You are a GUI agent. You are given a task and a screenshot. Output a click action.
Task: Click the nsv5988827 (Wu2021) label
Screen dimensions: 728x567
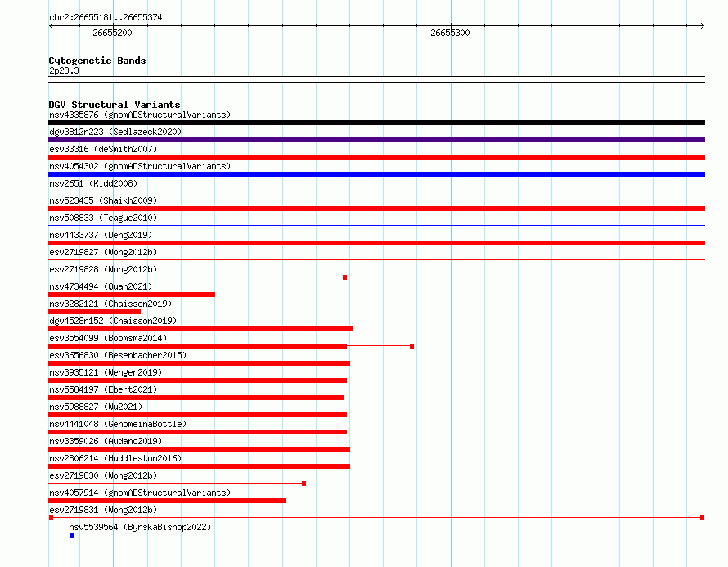(96, 407)
